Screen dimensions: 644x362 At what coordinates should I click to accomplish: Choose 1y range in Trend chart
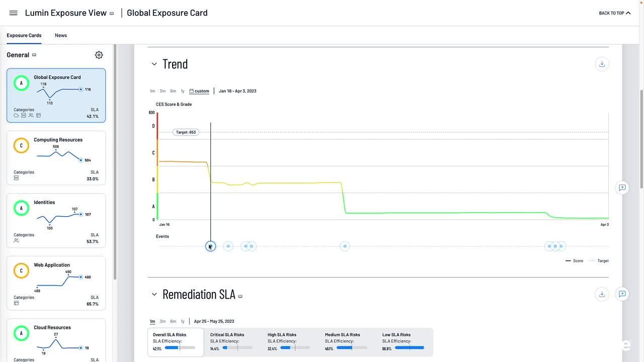coord(183,91)
